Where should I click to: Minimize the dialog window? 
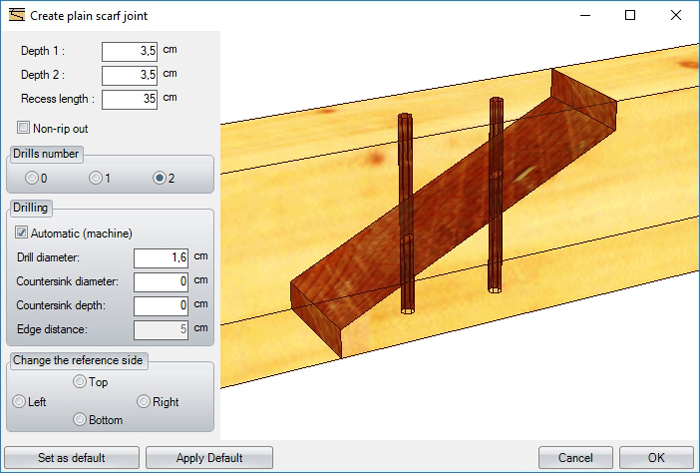(x=585, y=15)
